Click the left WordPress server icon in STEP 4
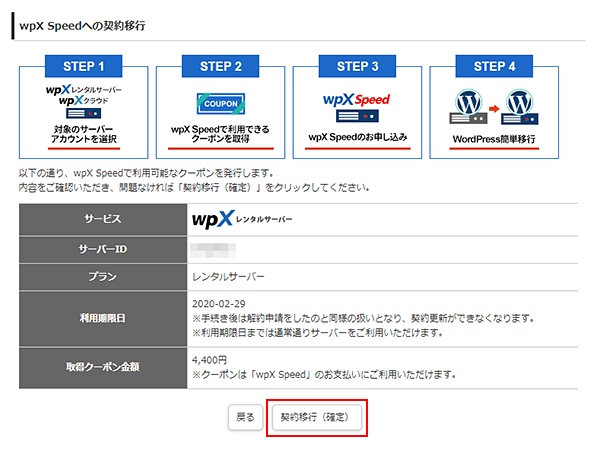 pyautogui.click(x=468, y=107)
